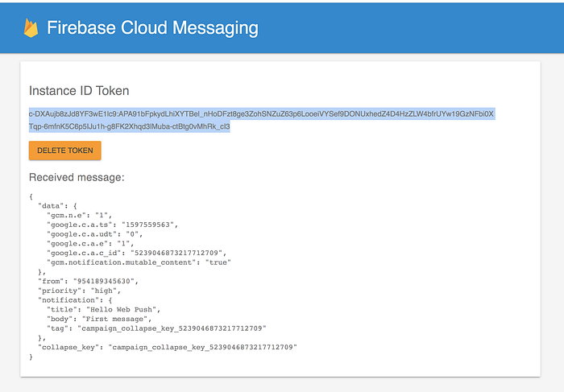Image resolution: width=564 pixels, height=392 pixels.
Task: Click the "tag": campaign_collapse_key line
Action: (156, 328)
